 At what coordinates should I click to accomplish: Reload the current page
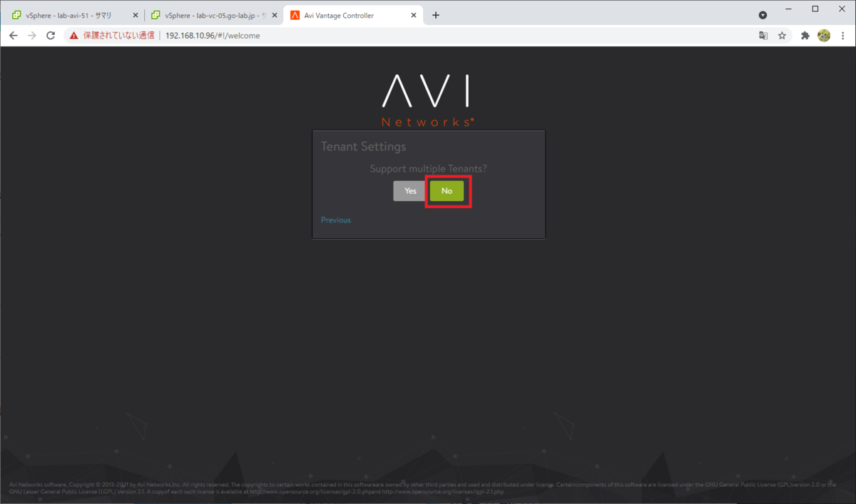click(51, 36)
